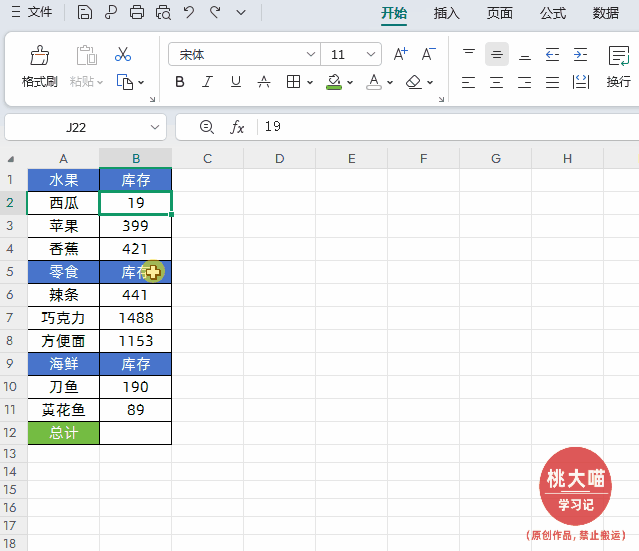Toggle Italic formatting

tap(207, 82)
